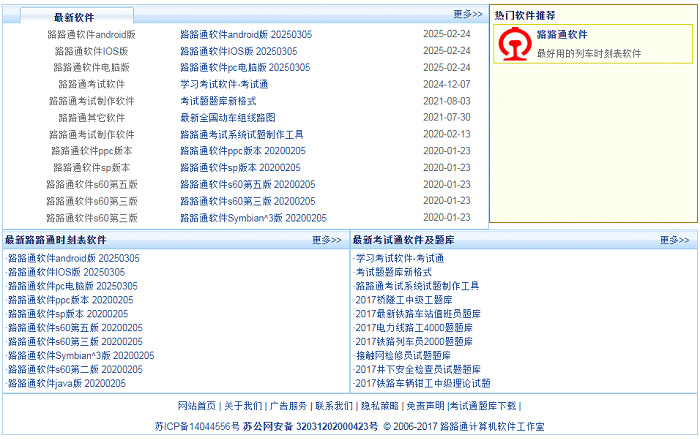
Task: Open 路路通软件ppc版本 20200205 dated 2020-01-23
Action: [x=243, y=151]
